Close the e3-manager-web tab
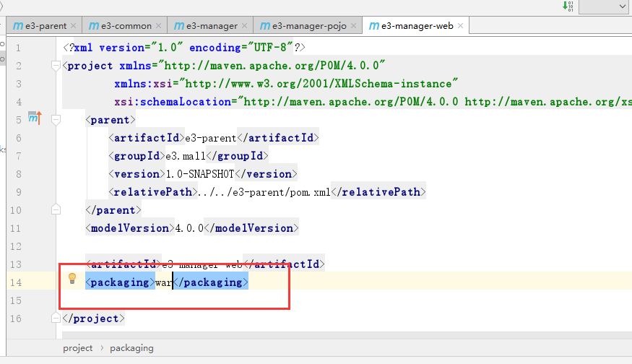 [460, 26]
